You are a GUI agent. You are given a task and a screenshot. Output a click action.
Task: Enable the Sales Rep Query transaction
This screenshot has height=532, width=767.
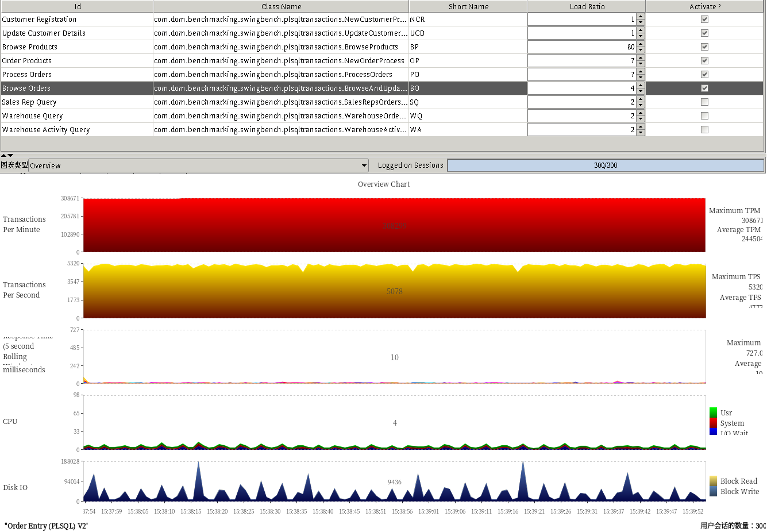(x=704, y=102)
